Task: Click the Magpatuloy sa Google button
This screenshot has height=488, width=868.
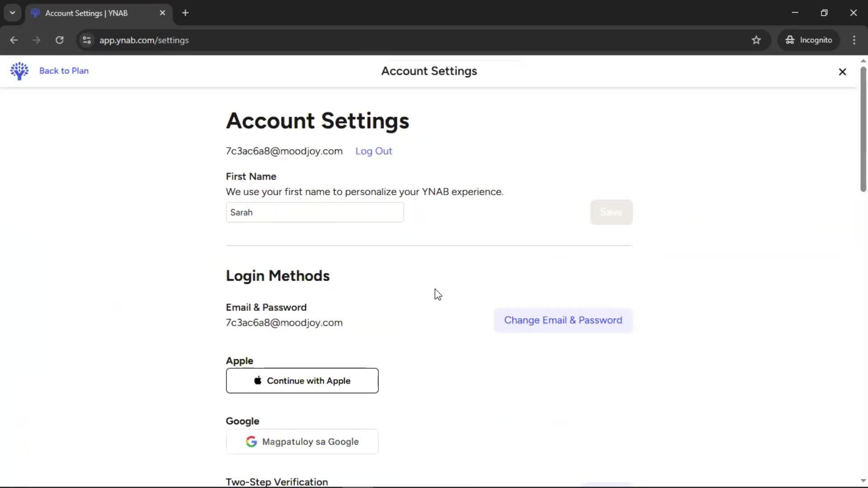Action: click(x=302, y=442)
